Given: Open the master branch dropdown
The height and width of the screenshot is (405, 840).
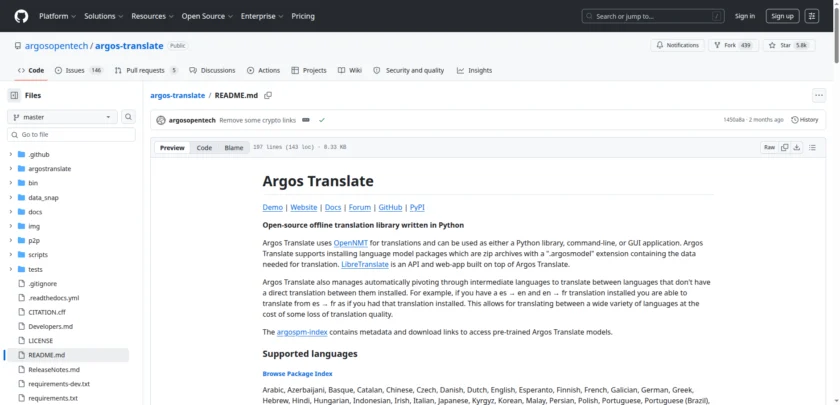Looking at the screenshot, I should (62, 117).
